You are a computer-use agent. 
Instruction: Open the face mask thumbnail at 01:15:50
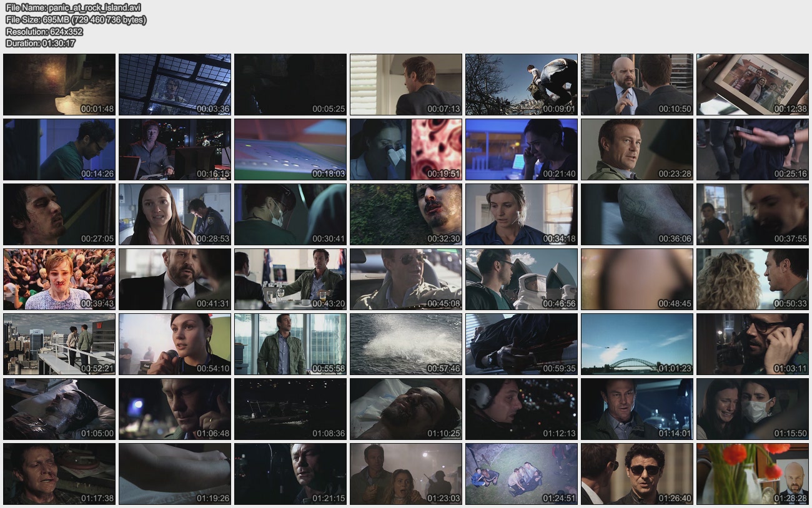pos(753,409)
